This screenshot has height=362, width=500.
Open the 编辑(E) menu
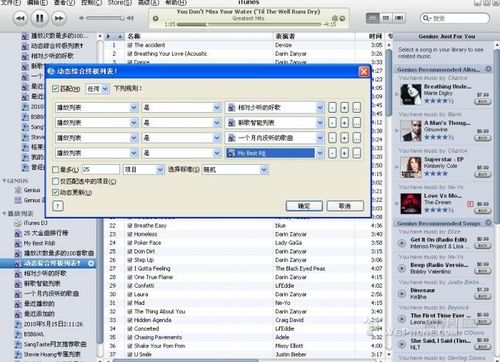[x=37, y=3]
